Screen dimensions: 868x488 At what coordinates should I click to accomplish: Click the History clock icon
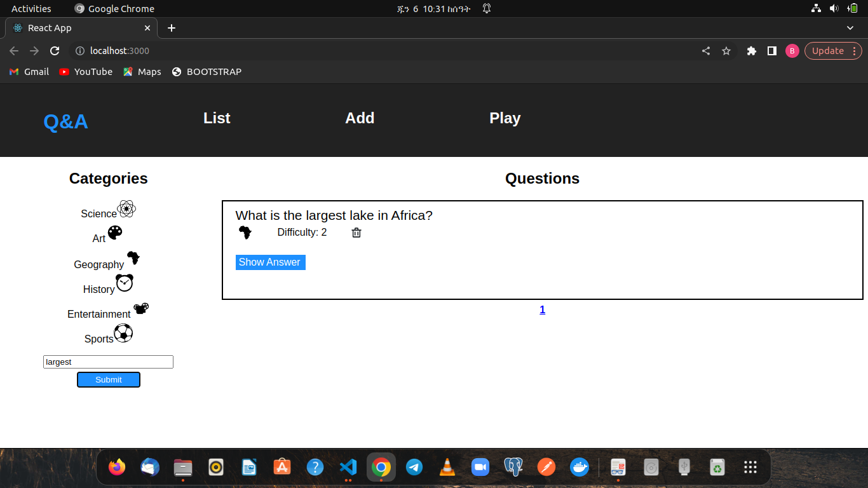click(124, 283)
